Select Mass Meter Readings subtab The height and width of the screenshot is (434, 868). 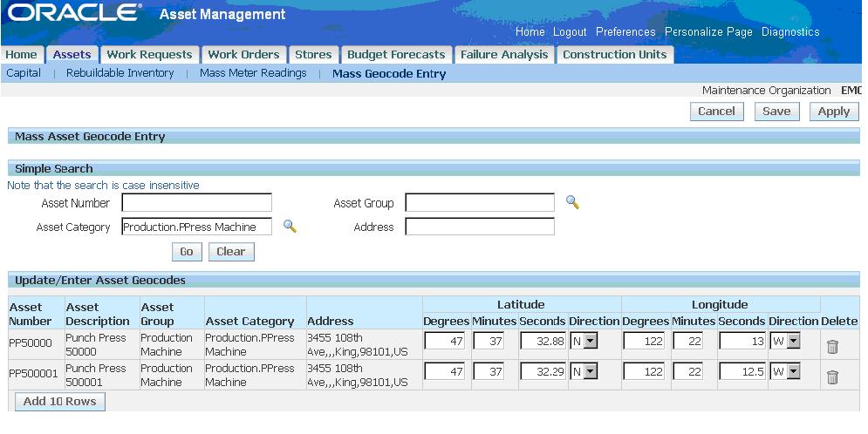[253, 73]
